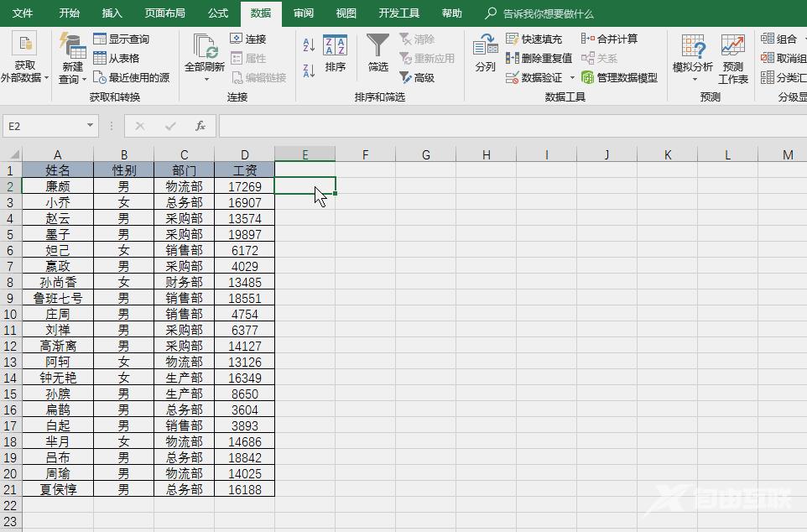The width and height of the screenshot is (807, 532).
Task: Toggle the Filter (筛选) funnel button
Action: 377,54
